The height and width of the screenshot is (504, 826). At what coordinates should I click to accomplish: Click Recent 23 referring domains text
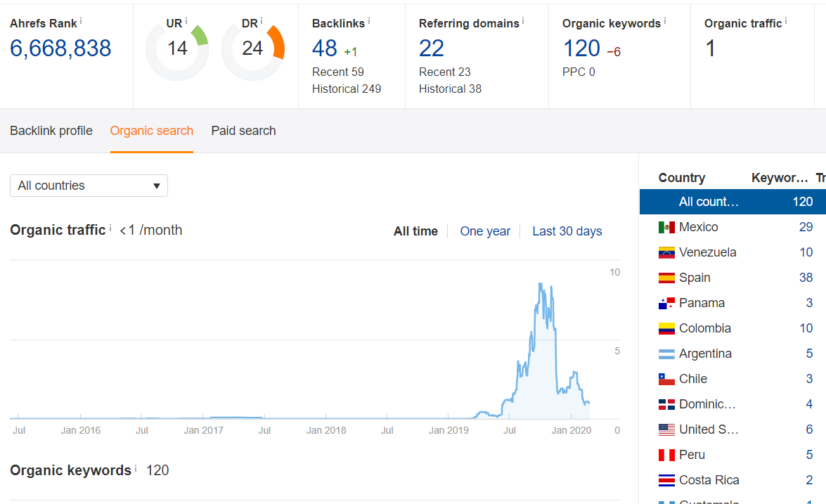click(444, 72)
